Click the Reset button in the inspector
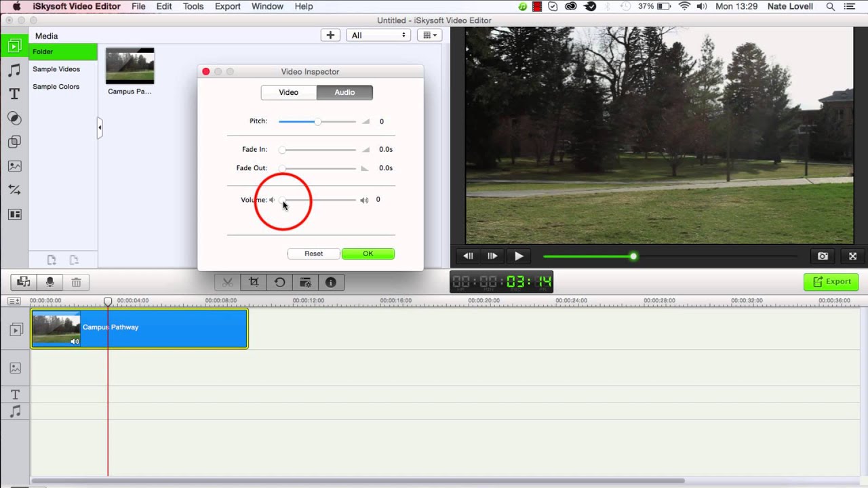 coord(313,253)
